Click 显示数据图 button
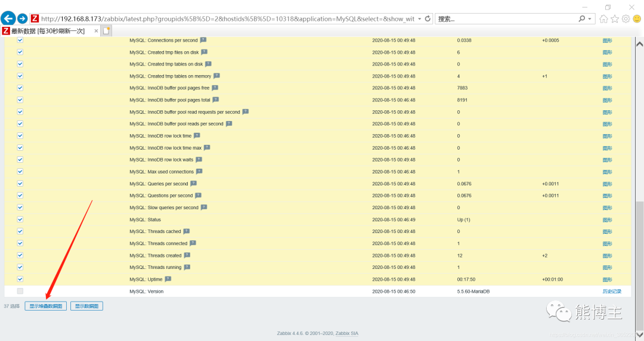This screenshot has height=341, width=644. pyautogui.click(x=86, y=306)
